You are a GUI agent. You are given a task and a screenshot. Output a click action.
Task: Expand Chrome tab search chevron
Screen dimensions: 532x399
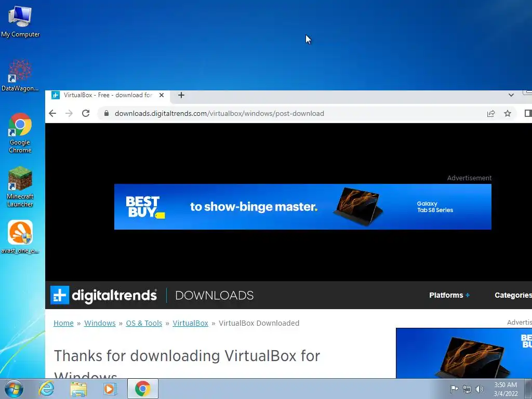pyautogui.click(x=511, y=96)
